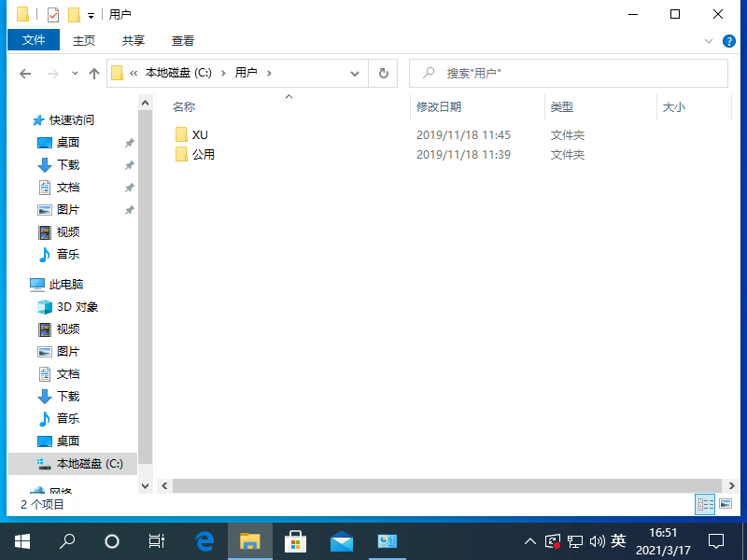Open the 下载 folder in sidebar
747x560 pixels.
click(x=71, y=164)
